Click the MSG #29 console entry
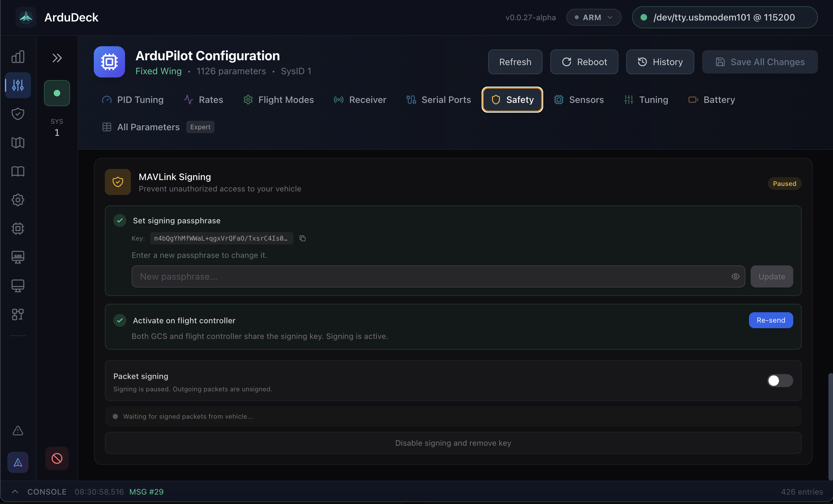Image resolution: width=833 pixels, height=504 pixels. (147, 492)
